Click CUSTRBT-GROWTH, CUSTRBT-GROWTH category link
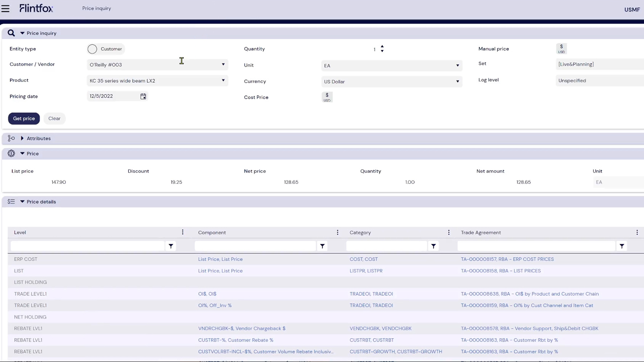Image resolution: width=644 pixels, height=362 pixels. [396, 352]
